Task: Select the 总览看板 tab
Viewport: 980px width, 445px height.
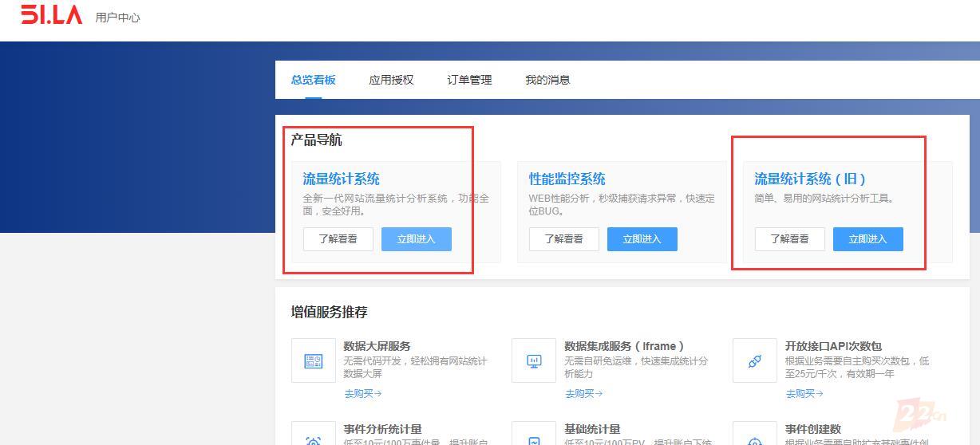Action: coord(314,80)
